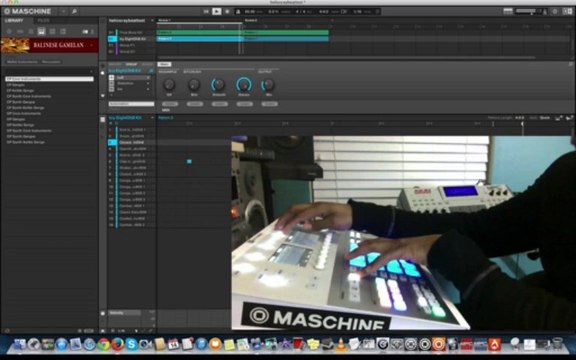This screenshot has height=360, width=576.
Task: Switch to the LIBRARY tab
Action: [x=14, y=21]
